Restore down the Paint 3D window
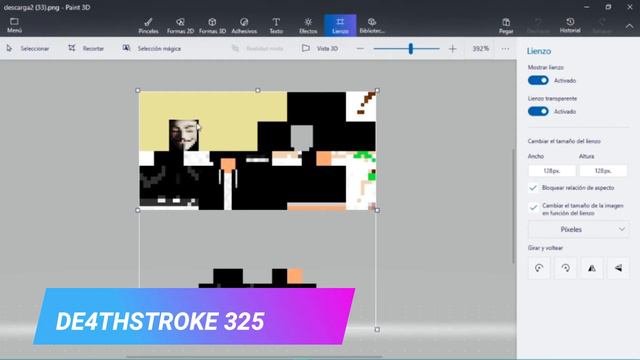This screenshot has height=360, width=640. point(608,7)
